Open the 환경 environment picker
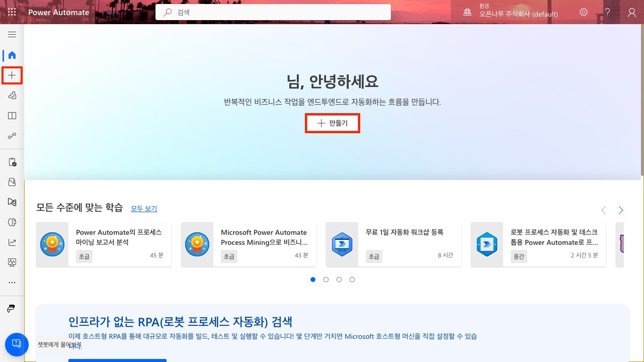Screen dimensions: 644x362 (511, 12)
